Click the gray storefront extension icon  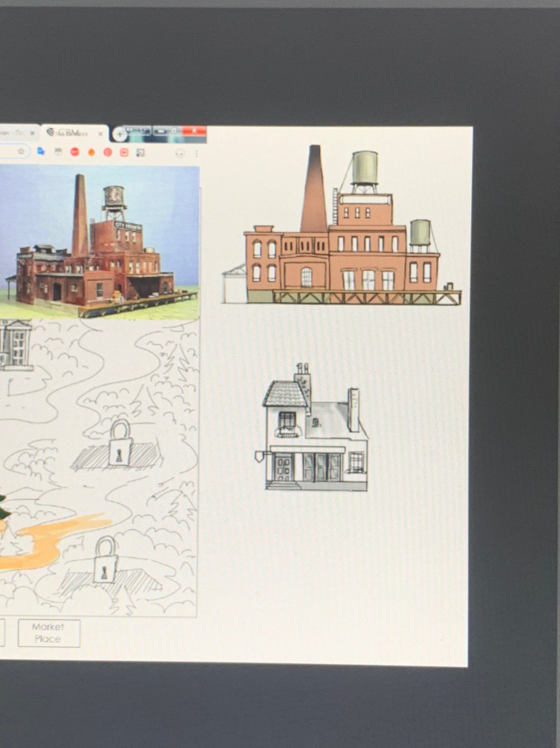coord(58,152)
